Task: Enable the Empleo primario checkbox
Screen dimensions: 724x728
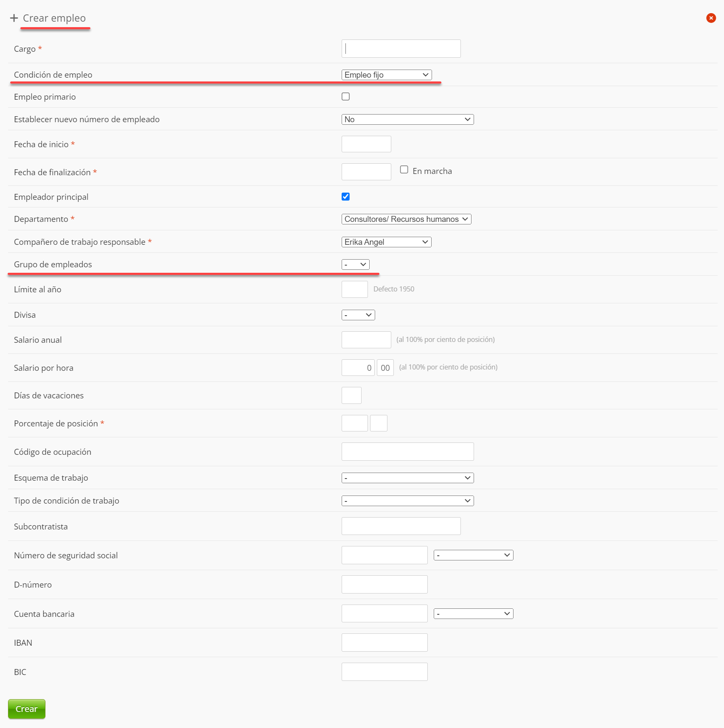Action: click(345, 97)
